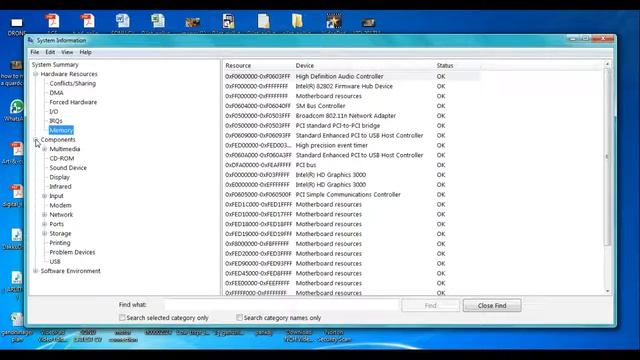
Task: Open the File menu
Action: (35, 52)
